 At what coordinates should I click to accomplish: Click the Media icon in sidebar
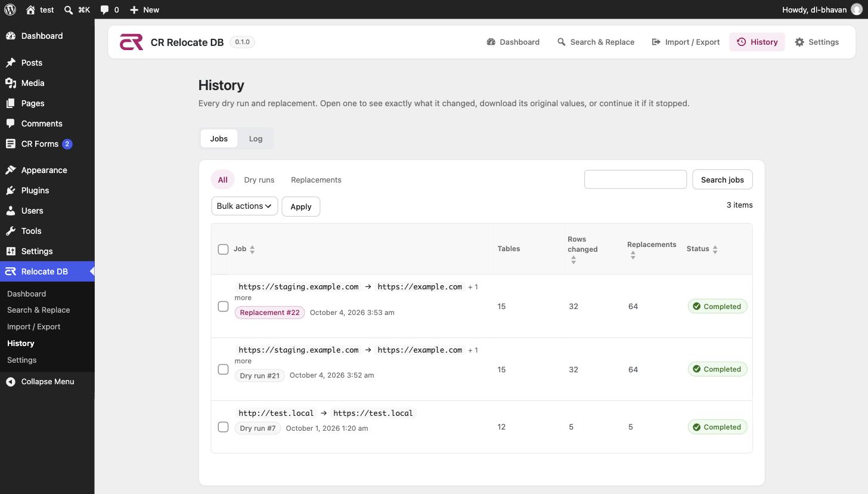pyautogui.click(x=11, y=83)
